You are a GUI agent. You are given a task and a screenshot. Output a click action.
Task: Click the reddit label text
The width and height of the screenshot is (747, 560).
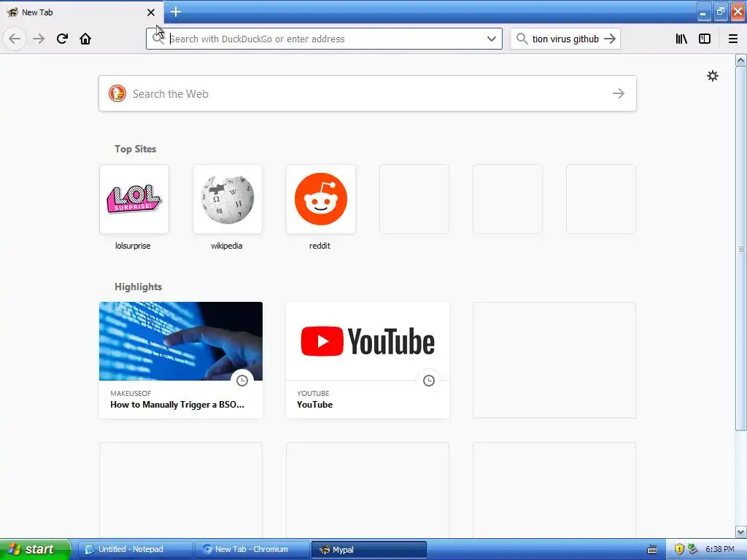320,246
